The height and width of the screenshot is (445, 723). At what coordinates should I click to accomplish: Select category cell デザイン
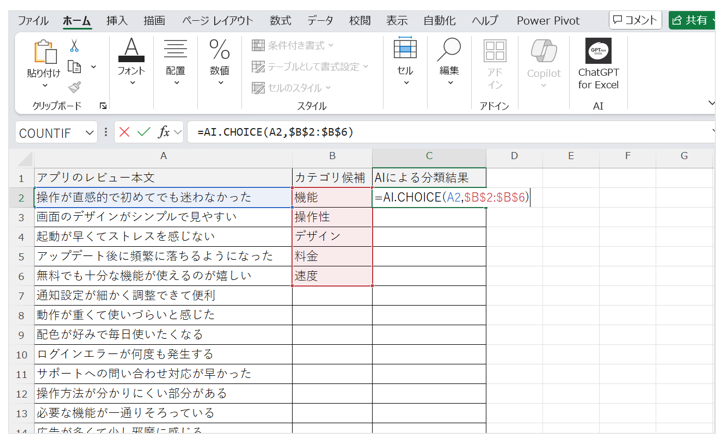pos(332,237)
